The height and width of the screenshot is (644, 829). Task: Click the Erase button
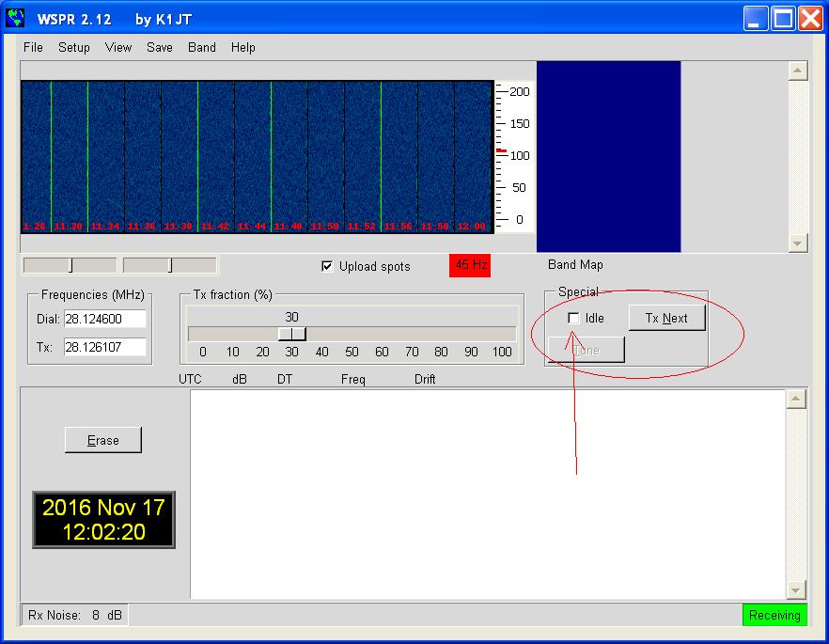pyautogui.click(x=103, y=440)
